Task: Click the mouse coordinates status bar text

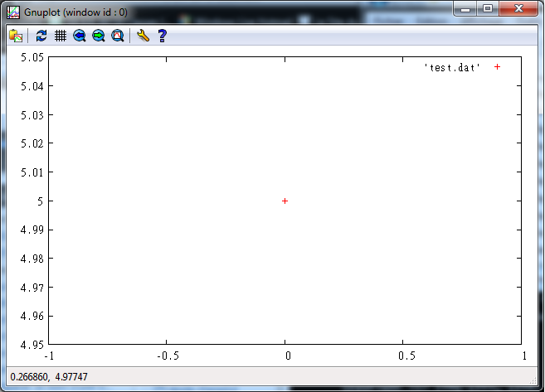Action: (x=49, y=377)
